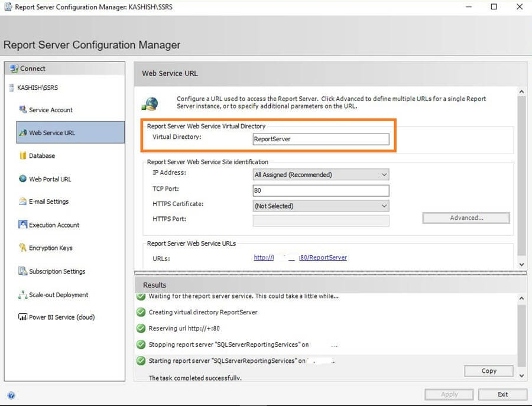Click 'Waiting for the report server service' text
532x406 pixels.
[x=244, y=296]
